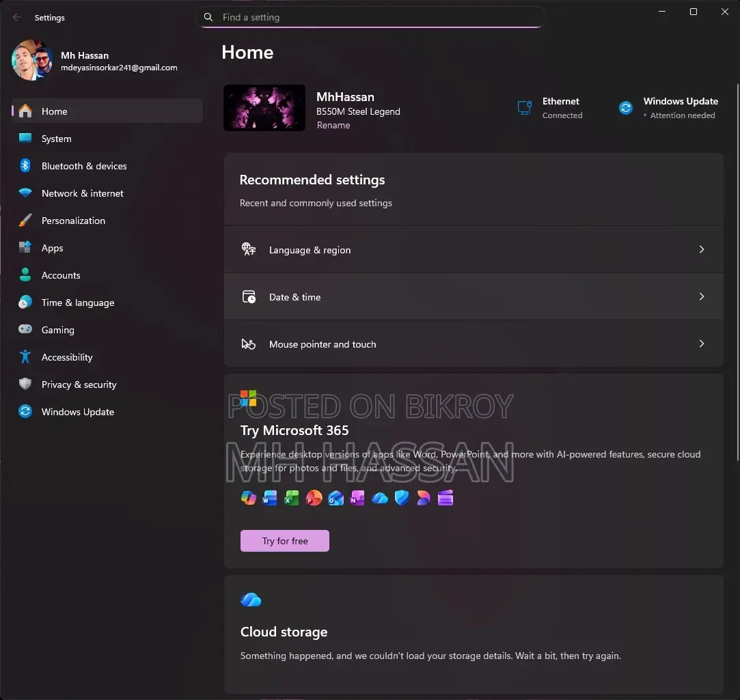Click the Word icon in Microsoft 365 card
This screenshot has height=700, width=740.
(270, 498)
